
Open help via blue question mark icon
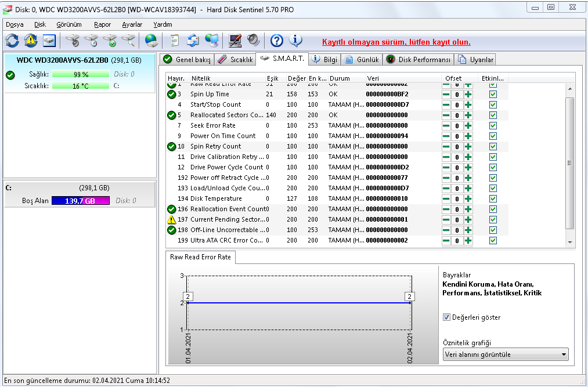(277, 41)
